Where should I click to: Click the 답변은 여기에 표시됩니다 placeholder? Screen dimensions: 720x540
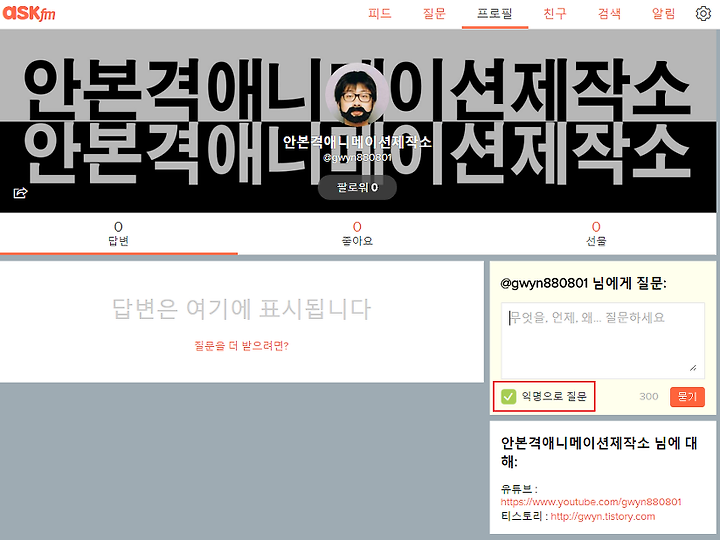tap(242, 309)
